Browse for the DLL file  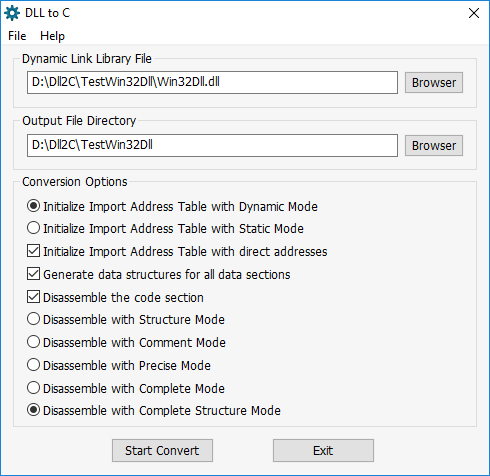(x=434, y=82)
